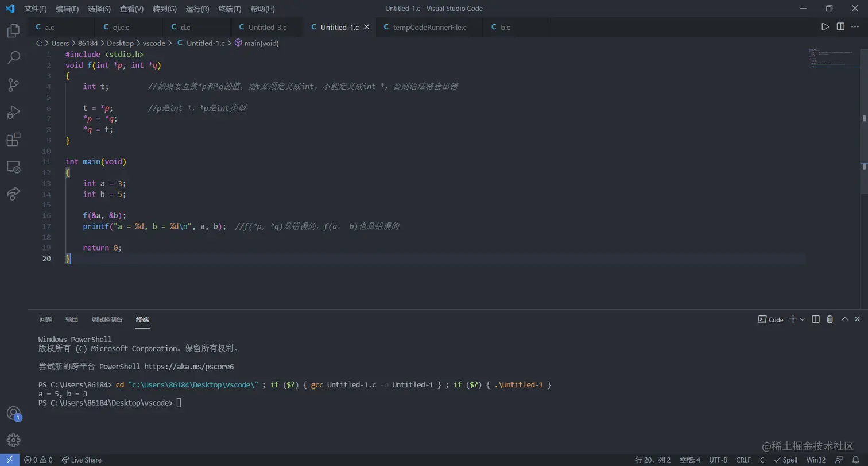This screenshot has width=868, height=466.
Task: Show the 问题 panel tab
Action: tap(45, 319)
